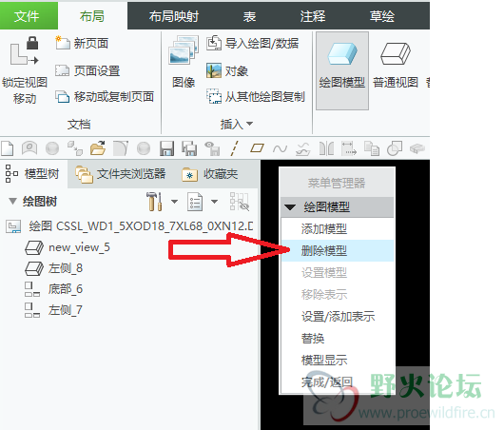Viewport: 504px width, 430px height.
Task: Select new_view_5 in the drawing tree
Action: point(79,247)
